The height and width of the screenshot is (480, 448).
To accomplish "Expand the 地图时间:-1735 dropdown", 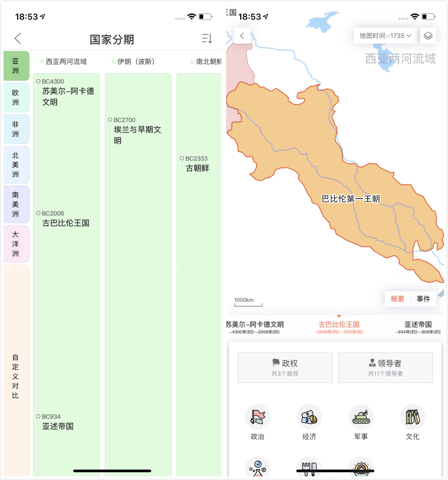I will [x=385, y=36].
